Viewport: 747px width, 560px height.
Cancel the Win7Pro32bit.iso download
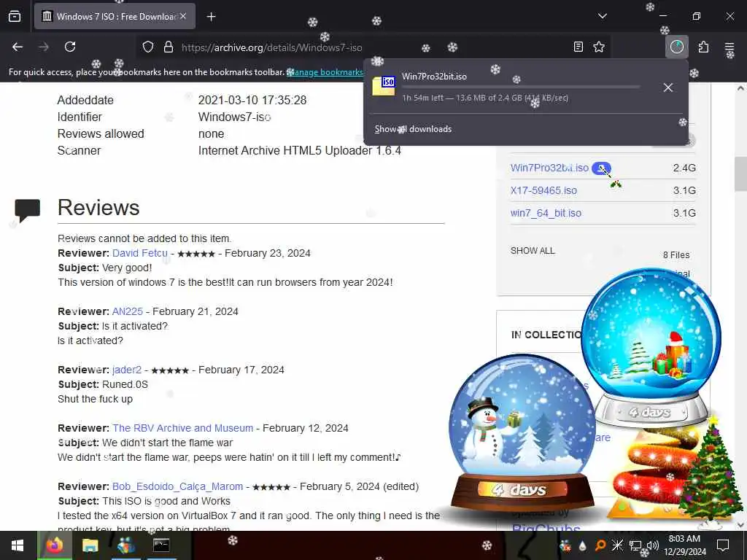click(668, 87)
